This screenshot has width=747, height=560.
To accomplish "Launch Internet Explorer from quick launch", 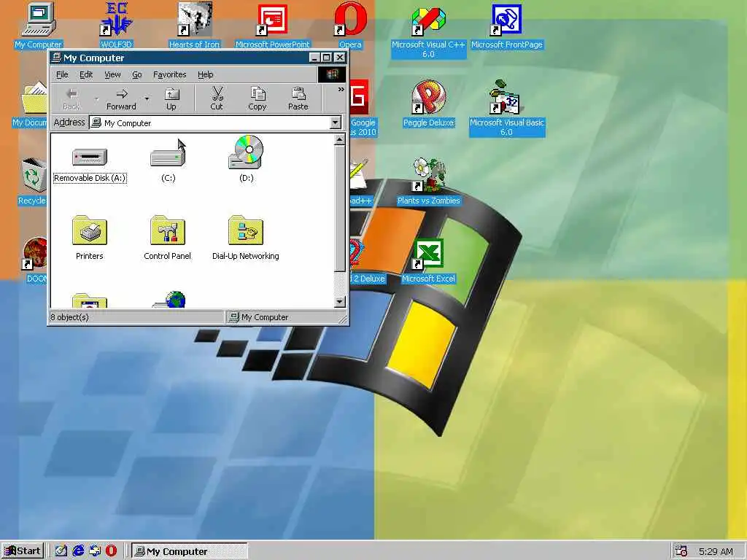I will pyautogui.click(x=77, y=551).
